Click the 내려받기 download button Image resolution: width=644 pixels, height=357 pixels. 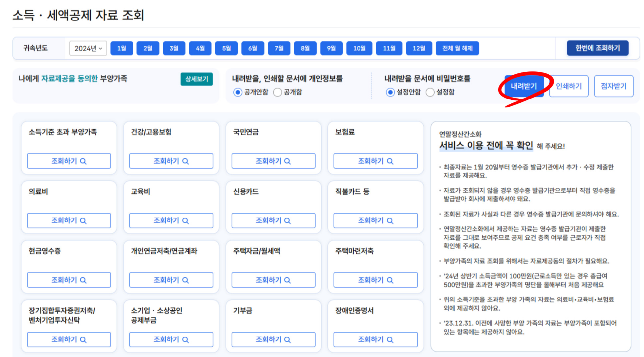pos(524,86)
